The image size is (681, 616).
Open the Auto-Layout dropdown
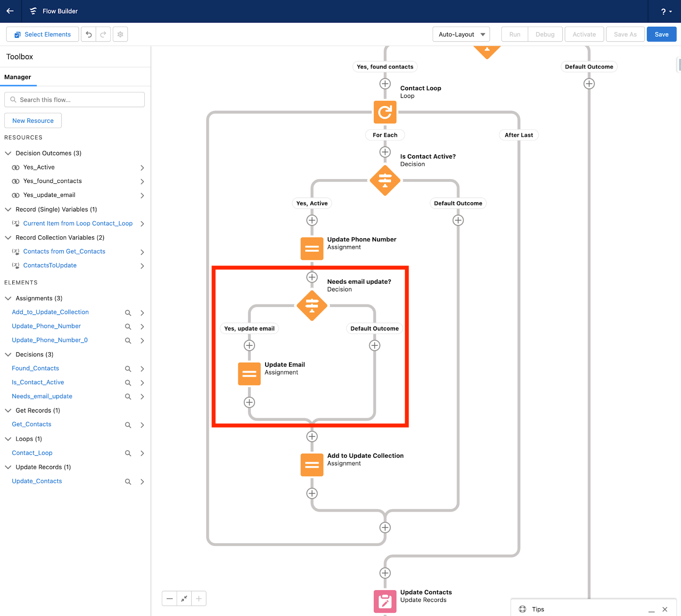tap(461, 34)
